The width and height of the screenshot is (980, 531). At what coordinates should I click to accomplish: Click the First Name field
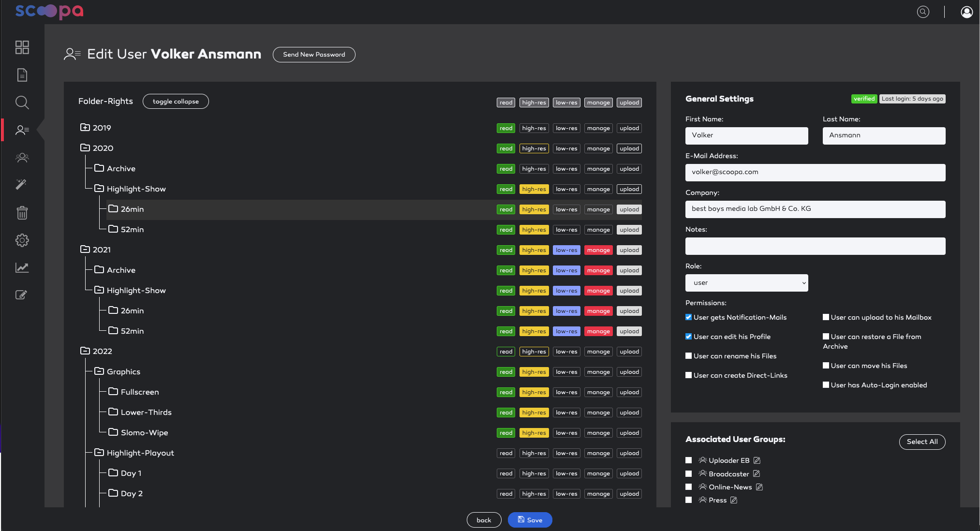pos(746,136)
